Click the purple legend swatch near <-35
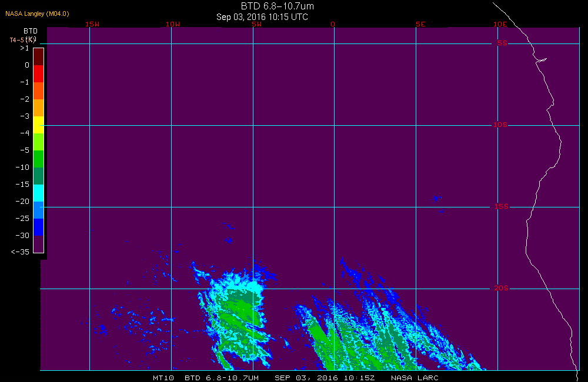The height and width of the screenshot is (382, 588). pos(39,244)
